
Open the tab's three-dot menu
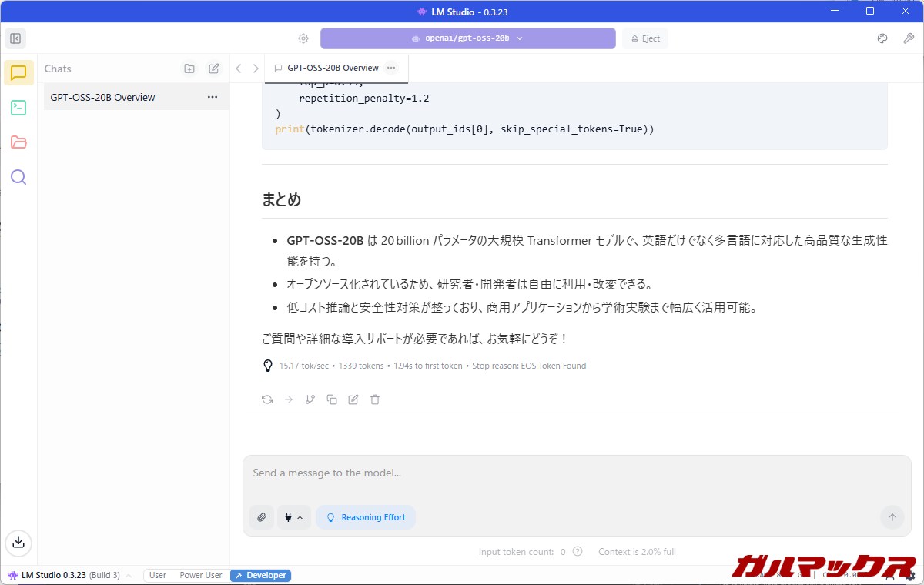[391, 68]
